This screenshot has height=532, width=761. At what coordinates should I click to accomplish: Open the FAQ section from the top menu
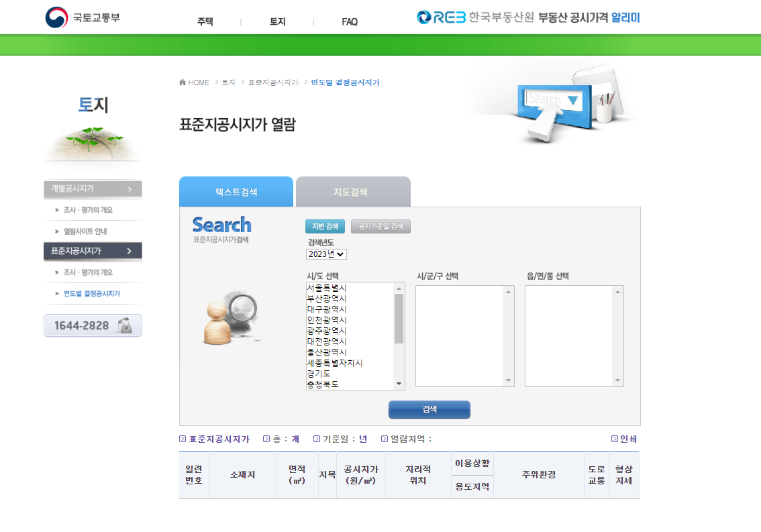tap(348, 21)
